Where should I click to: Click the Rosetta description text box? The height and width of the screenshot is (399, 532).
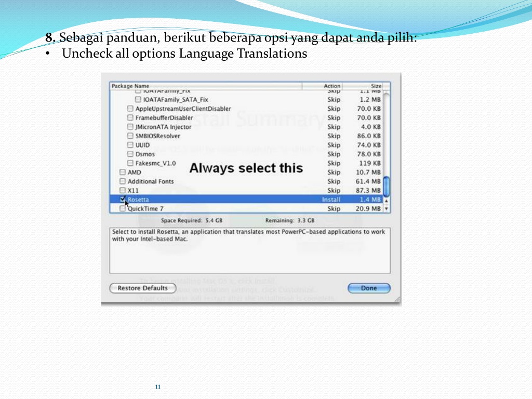[x=250, y=250]
